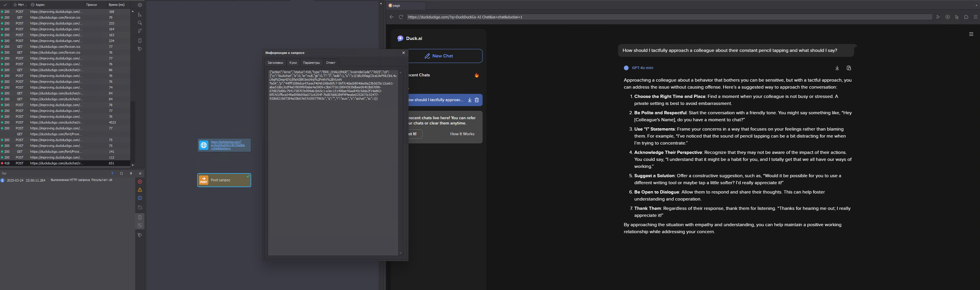Download the recent chat from sidebar

tap(470, 100)
